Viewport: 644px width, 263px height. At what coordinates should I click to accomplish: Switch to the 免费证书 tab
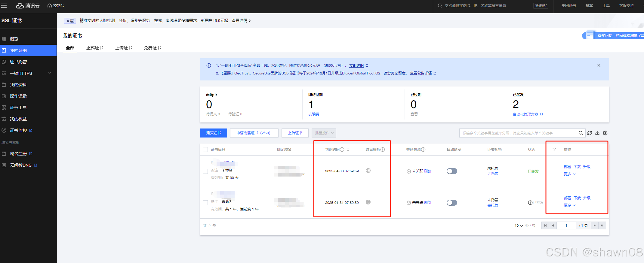pyautogui.click(x=153, y=48)
